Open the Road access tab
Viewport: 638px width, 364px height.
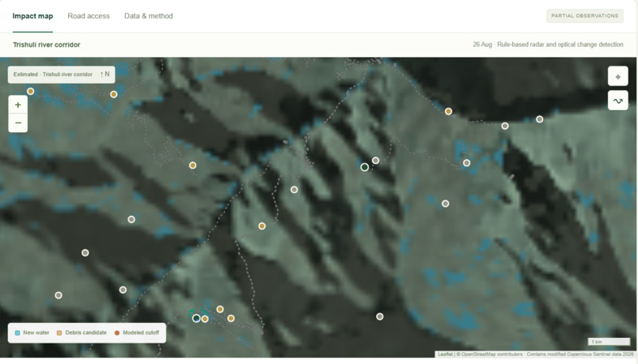tap(89, 16)
